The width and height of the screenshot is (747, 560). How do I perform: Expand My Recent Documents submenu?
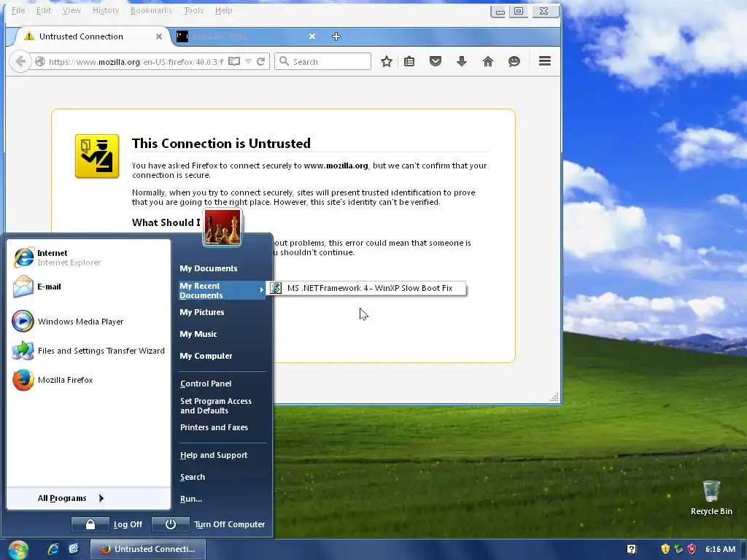[x=222, y=290]
